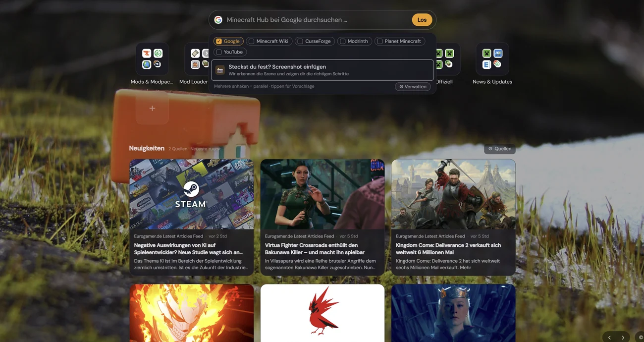The width and height of the screenshot is (644, 342).
Task: Click '2 Quellen · Neueste zuerst' text
Action: pyautogui.click(x=194, y=149)
